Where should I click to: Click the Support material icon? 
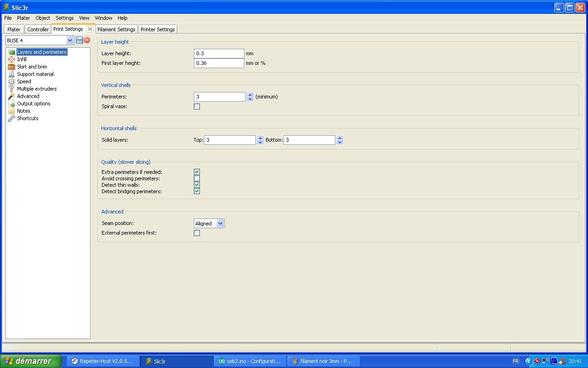11,74
